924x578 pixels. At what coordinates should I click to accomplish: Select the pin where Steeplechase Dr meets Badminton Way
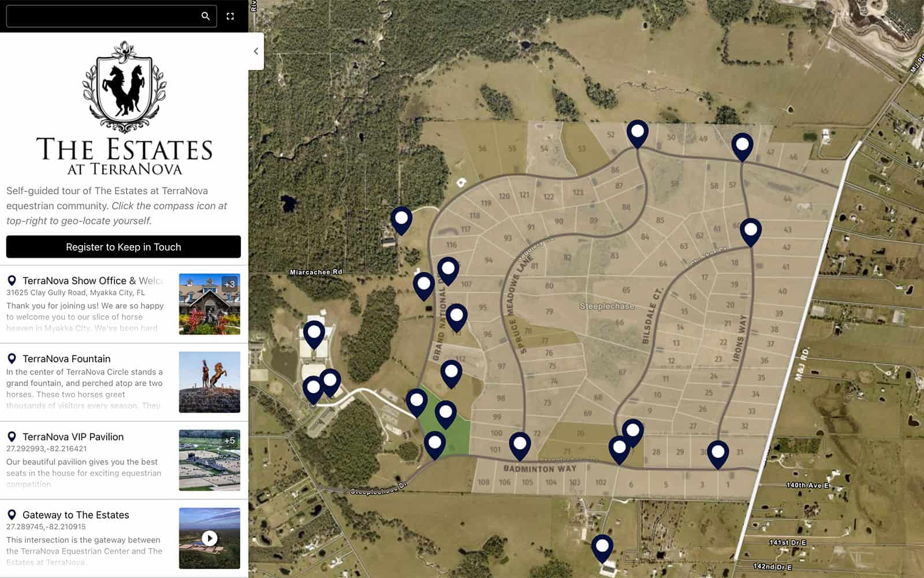435,446
